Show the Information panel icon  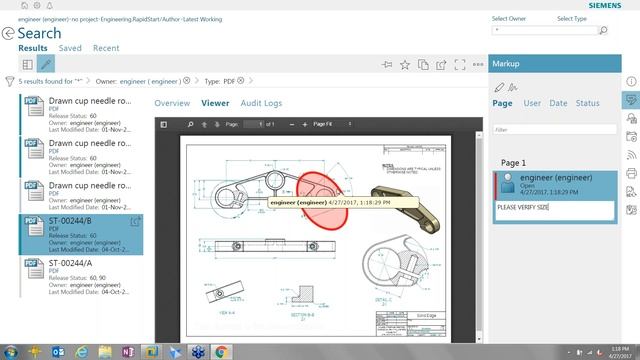631,81
